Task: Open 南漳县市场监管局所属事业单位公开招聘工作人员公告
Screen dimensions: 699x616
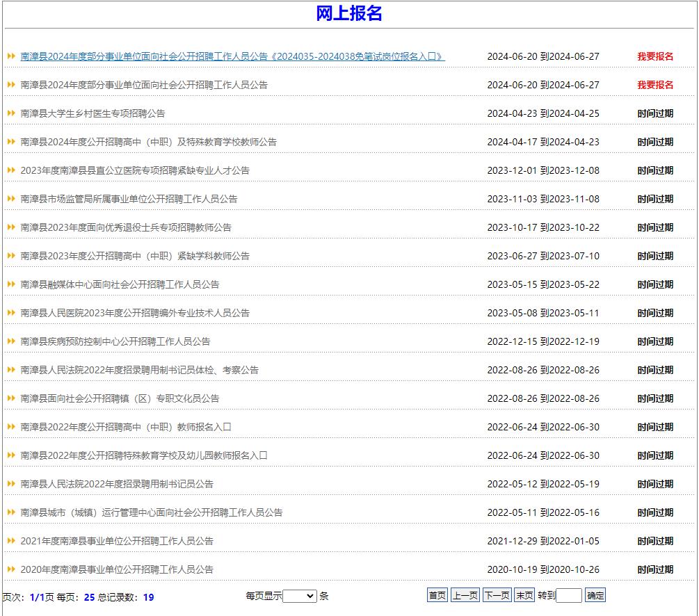Action: pos(129,200)
